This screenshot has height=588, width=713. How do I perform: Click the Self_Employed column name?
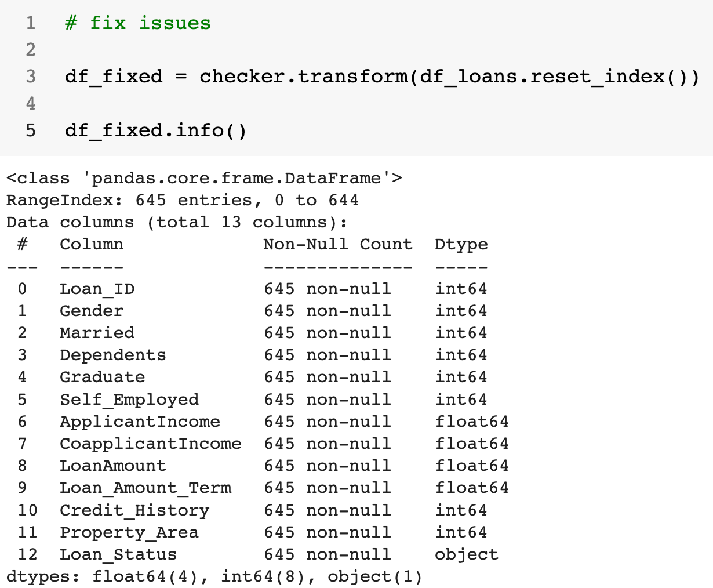pyautogui.click(x=129, y=400)
